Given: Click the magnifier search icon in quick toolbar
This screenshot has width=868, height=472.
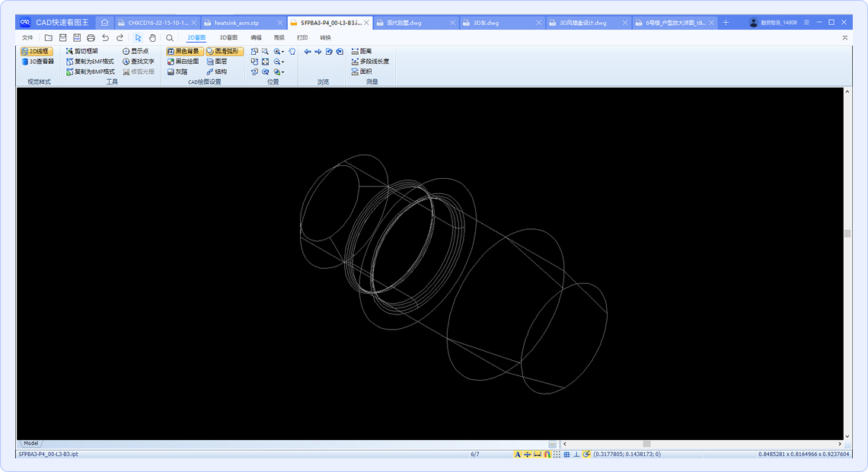Looking at the screenshot, I should 170,37.
